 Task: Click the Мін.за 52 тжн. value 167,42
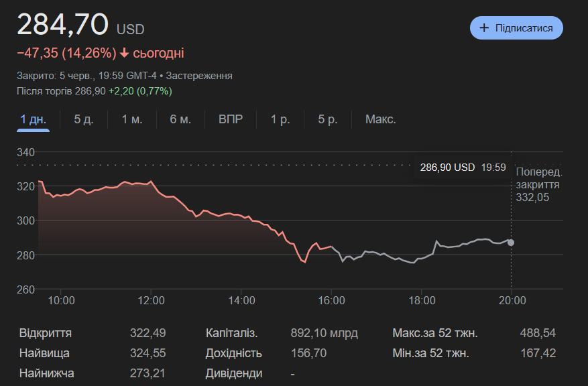pos(538,353)
